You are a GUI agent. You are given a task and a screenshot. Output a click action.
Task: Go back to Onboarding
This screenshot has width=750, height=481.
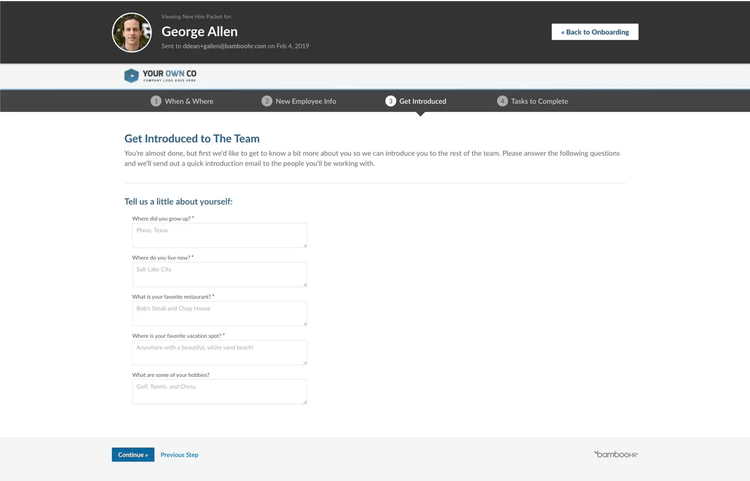tap(594, 32)
